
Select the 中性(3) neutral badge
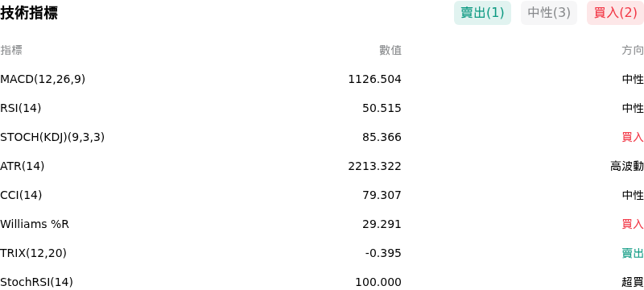[x=549, y=13]
